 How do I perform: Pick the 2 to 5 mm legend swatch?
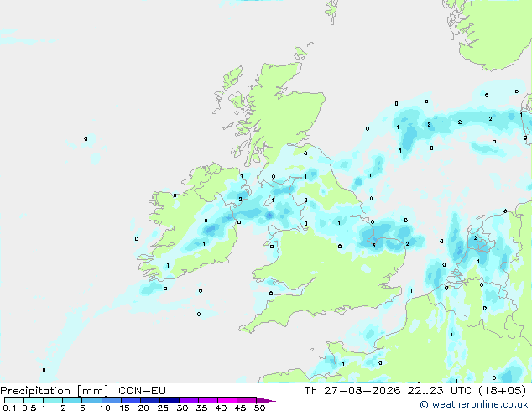click(x=72, y=400)
